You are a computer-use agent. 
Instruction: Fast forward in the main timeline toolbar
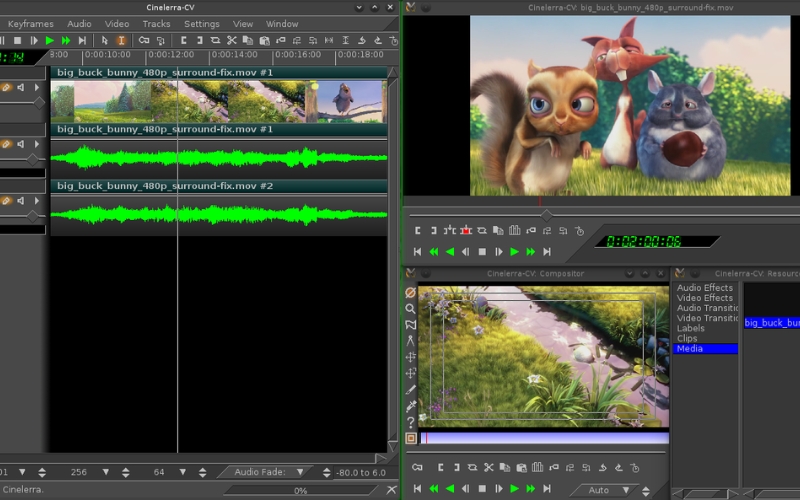click(66, 40)
